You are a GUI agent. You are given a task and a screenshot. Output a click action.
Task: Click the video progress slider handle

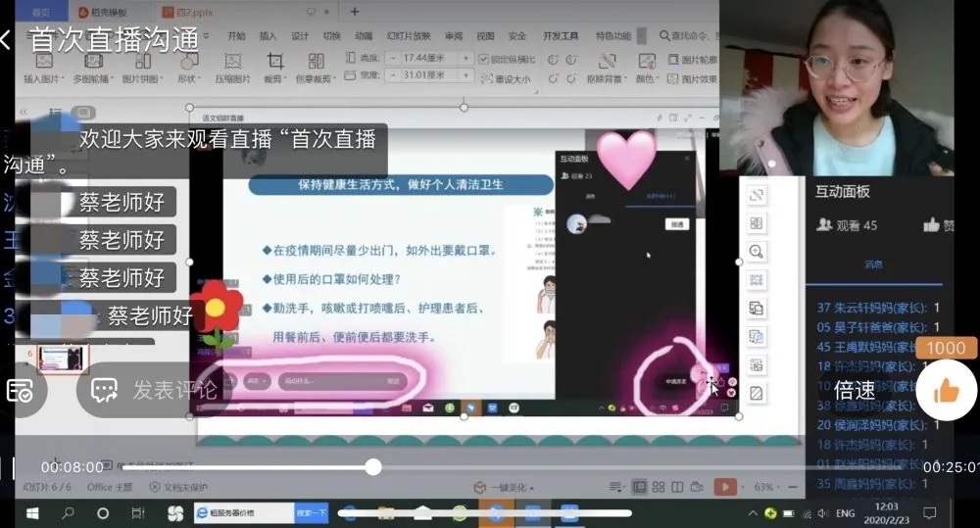[x=373, y=467]
